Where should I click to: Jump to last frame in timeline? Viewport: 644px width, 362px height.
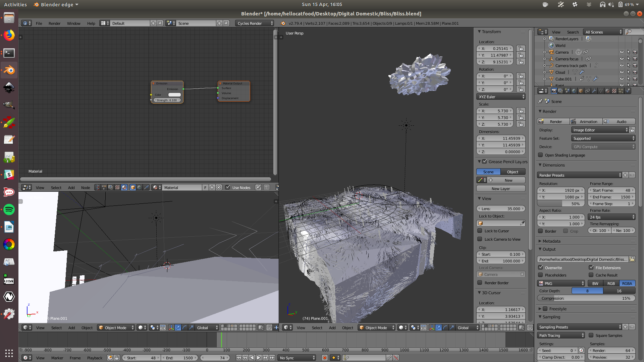tap(272, 358)
